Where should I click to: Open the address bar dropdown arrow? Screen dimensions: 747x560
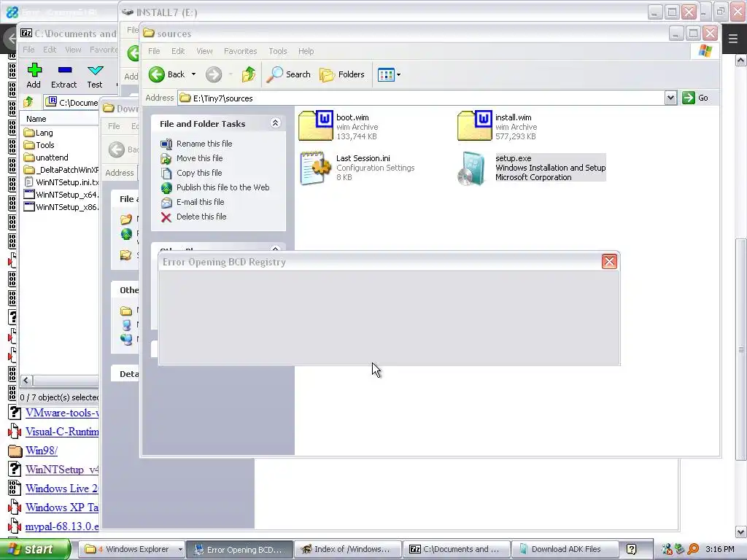coord(671,98)
